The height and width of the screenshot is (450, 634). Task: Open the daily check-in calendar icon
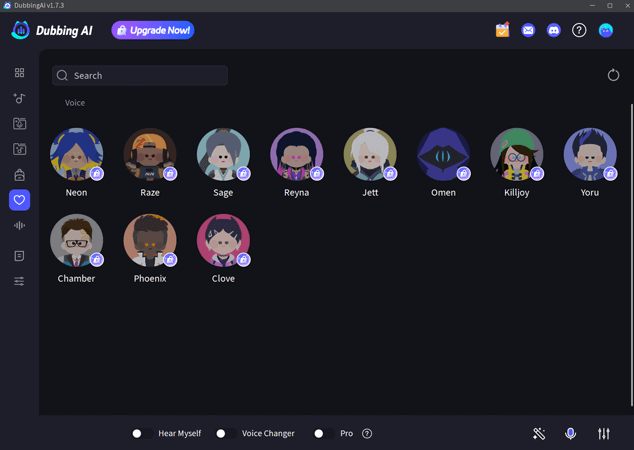click(x=503, y=30)
